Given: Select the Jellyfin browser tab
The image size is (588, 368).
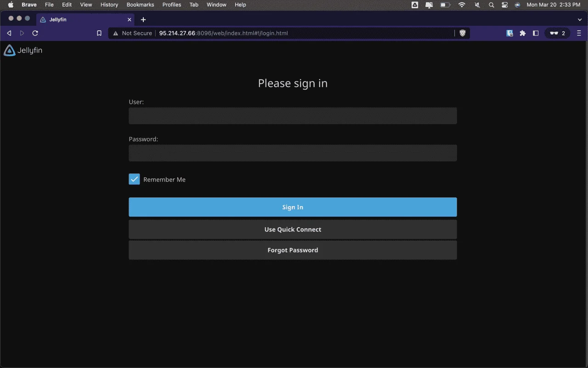Looking at the screenshot, I should tap(85, 20).
